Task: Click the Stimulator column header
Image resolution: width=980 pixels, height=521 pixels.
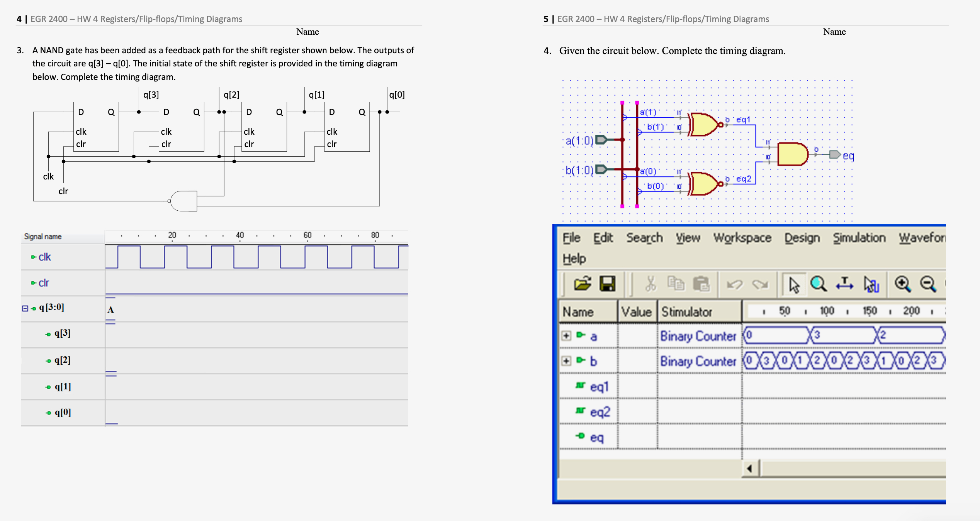Action: 686,311
